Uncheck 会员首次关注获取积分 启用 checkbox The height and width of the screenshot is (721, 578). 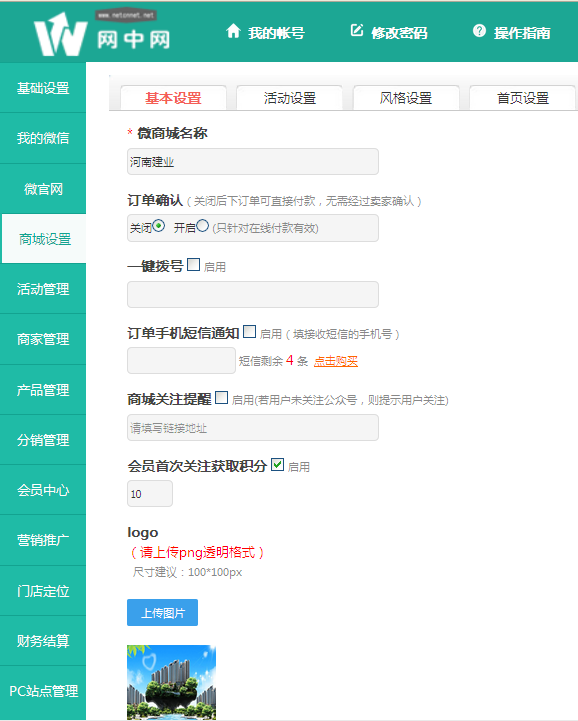pos(277,464)
